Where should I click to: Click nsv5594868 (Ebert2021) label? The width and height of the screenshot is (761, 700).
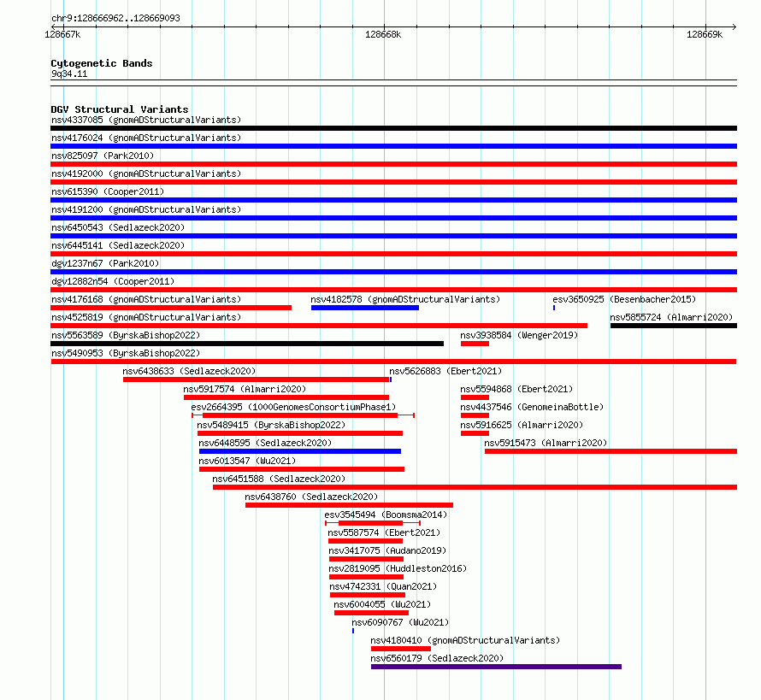click(x=516, y=389)
